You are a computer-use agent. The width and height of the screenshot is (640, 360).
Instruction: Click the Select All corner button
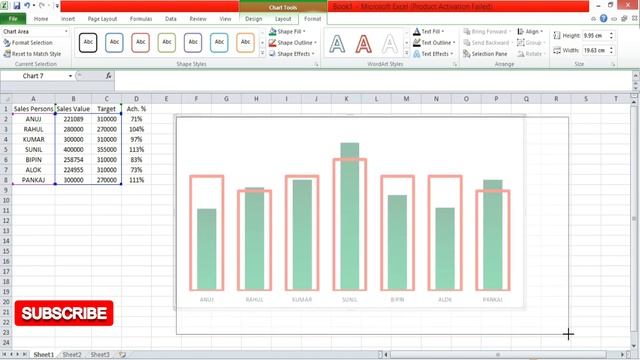tap(6, 99)
